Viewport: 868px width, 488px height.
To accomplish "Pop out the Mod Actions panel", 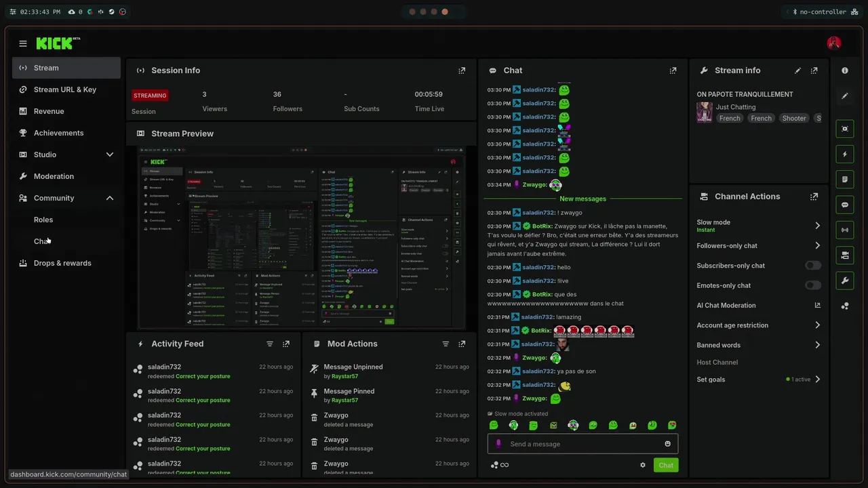I will (x=462, y=344).
